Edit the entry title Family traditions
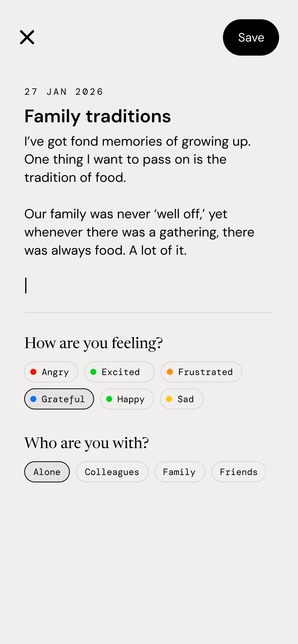This screenshot has width=298, height=644. point(97,116)
